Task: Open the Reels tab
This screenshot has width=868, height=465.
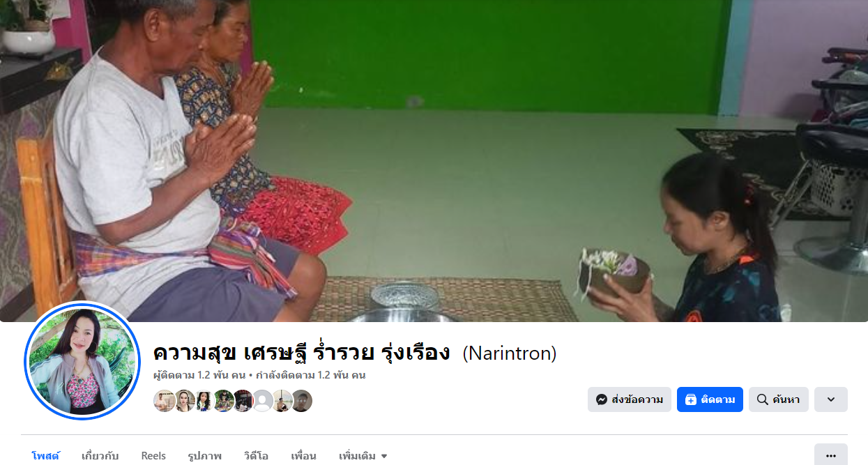Action: pos(153,456)
